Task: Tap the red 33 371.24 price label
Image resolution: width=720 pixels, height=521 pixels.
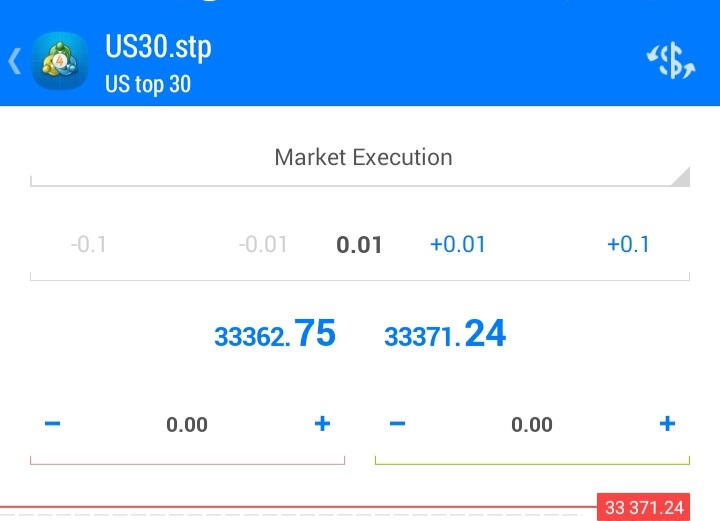Action: 644,508
